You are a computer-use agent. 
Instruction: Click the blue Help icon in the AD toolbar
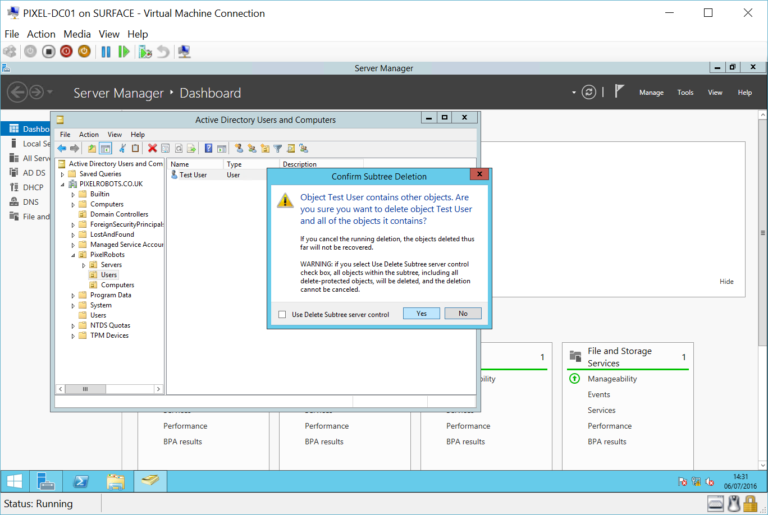point(208,148)
